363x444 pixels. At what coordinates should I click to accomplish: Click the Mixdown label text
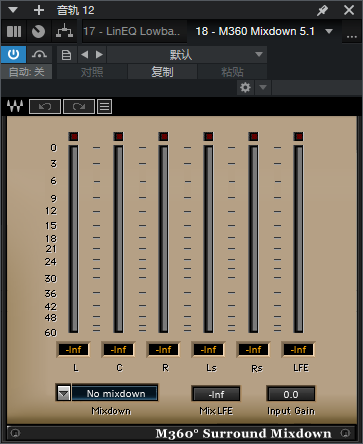pyautogui.click(x=111, y=411)
